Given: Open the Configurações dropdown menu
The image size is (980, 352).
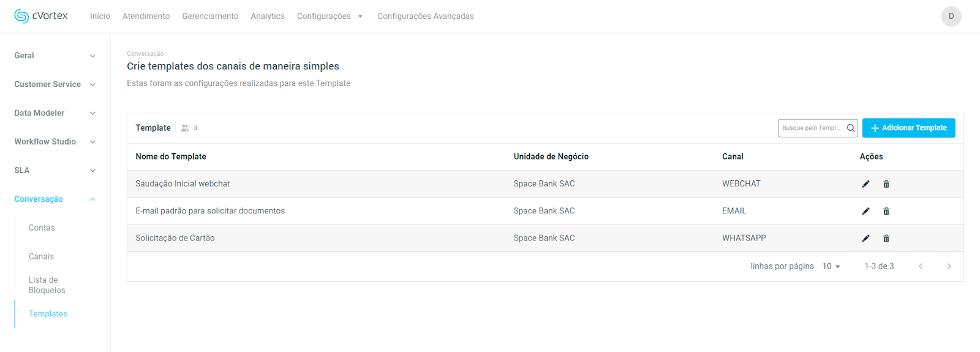Looking at the screenshot, I should [x=330, y=16].
